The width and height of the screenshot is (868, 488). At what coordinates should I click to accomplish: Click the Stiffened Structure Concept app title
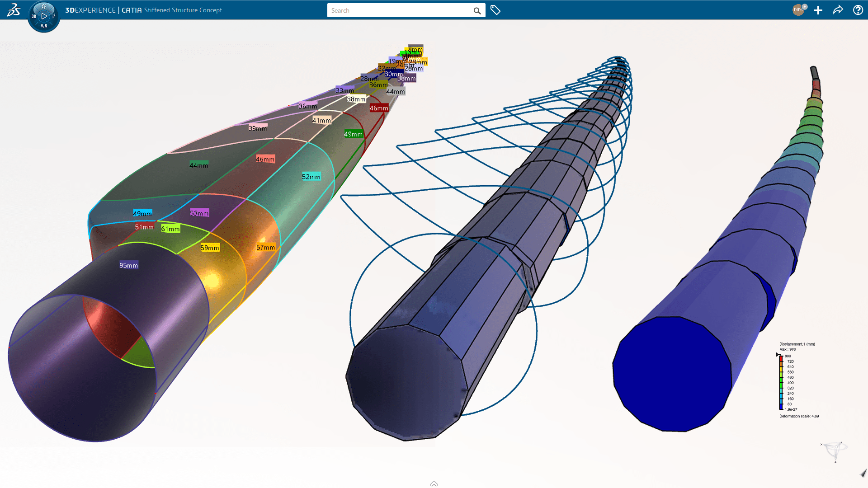[183, 10]
